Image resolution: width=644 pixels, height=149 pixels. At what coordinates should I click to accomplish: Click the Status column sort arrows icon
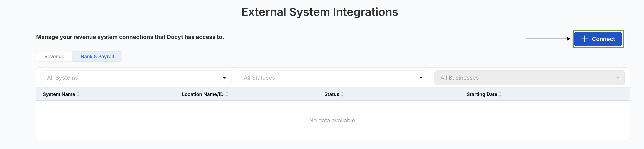coord(342,94)
